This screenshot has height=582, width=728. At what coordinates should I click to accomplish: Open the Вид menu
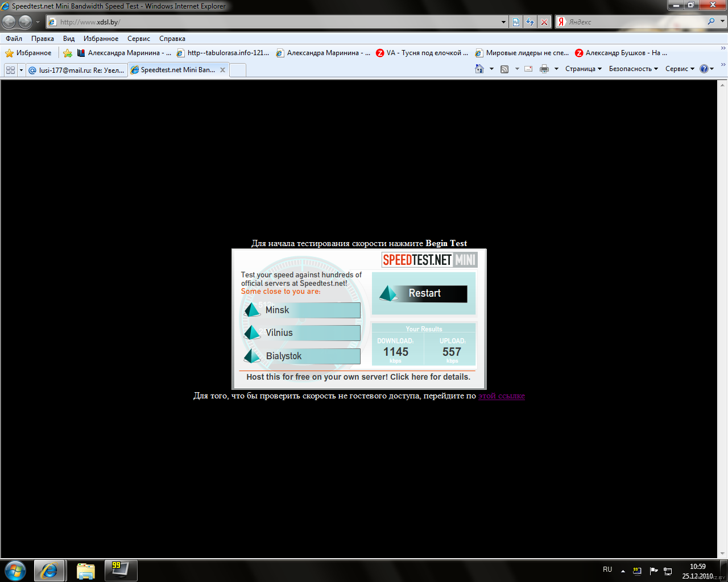[x=69, y=39]
